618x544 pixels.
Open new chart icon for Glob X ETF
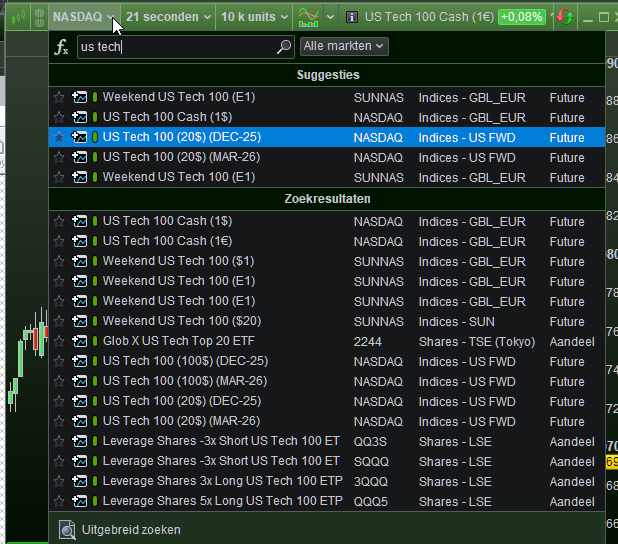[80, 341]
